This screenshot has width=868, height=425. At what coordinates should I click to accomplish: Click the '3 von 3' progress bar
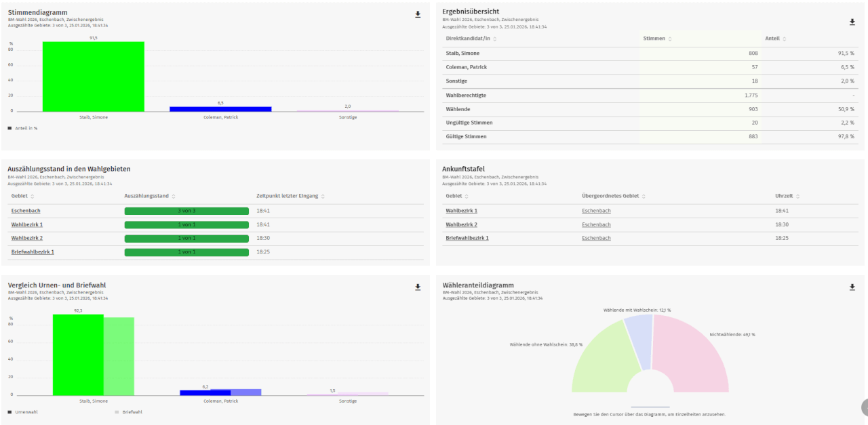(x=186, y=211)
